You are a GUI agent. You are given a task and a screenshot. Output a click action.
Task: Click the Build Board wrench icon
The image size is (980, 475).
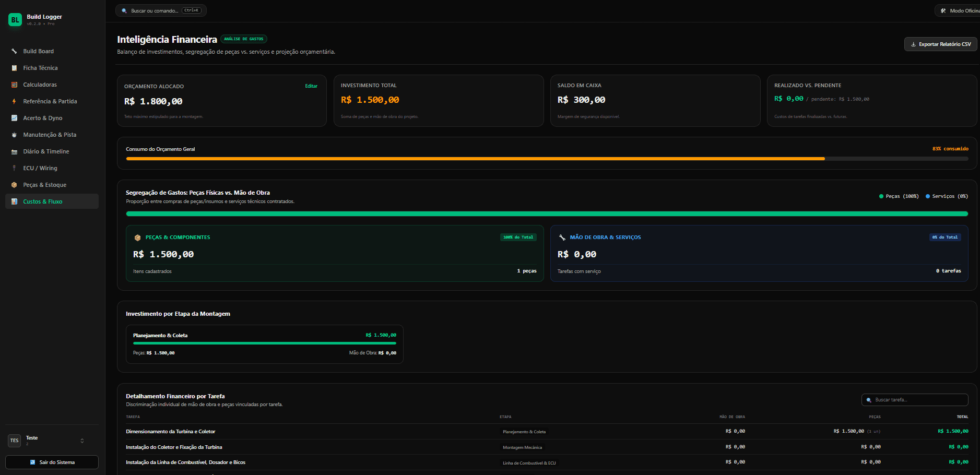[14, 51]
